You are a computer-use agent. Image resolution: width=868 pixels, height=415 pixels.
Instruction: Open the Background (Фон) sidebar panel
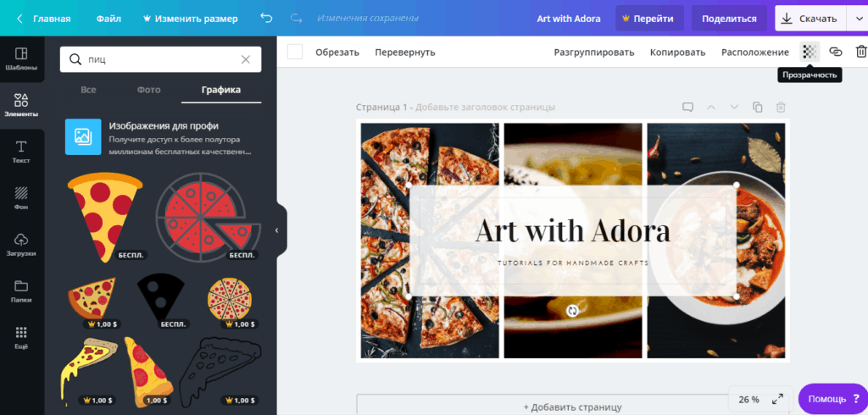[21, 198]
